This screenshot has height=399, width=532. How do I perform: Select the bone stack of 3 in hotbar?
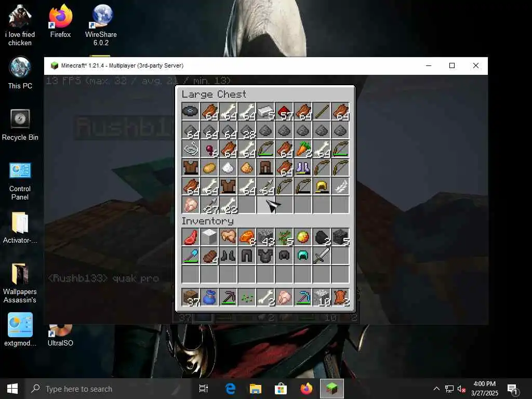coord(265,298)
